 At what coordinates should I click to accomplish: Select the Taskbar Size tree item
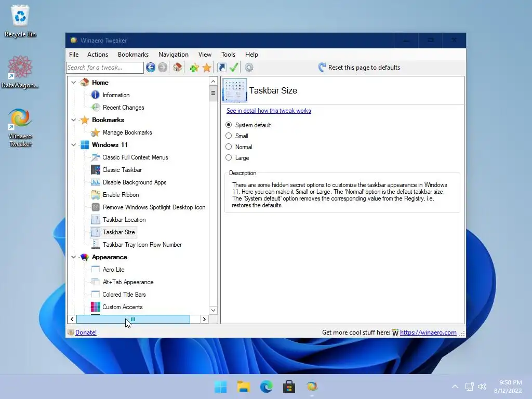coord(119,232)
